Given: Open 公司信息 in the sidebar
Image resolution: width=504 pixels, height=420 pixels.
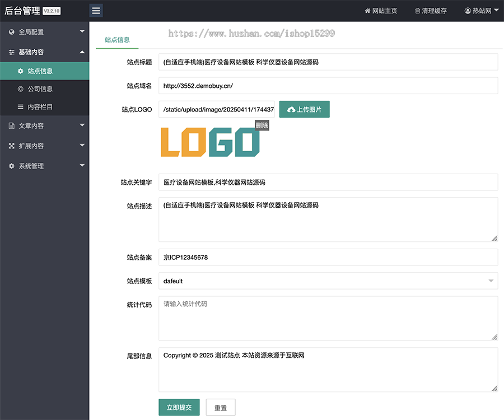Looking at the screenshot, I should click(x=45, y=89).
